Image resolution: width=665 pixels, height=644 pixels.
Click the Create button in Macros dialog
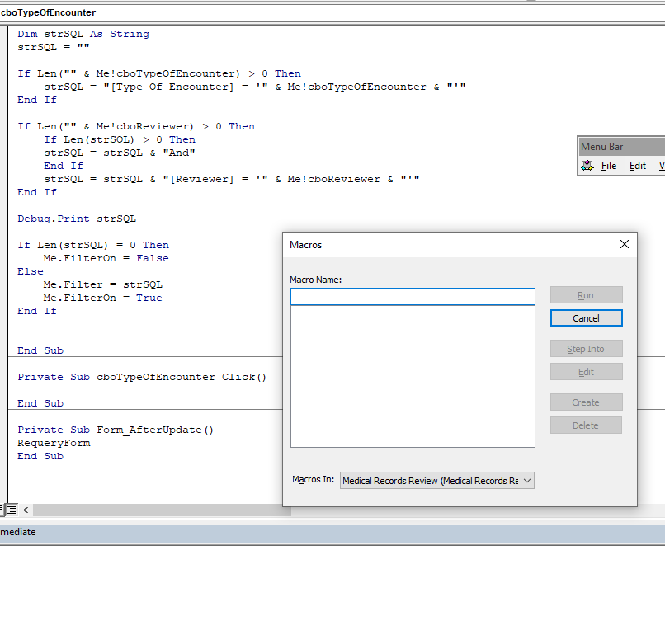[x=586, y=402]
